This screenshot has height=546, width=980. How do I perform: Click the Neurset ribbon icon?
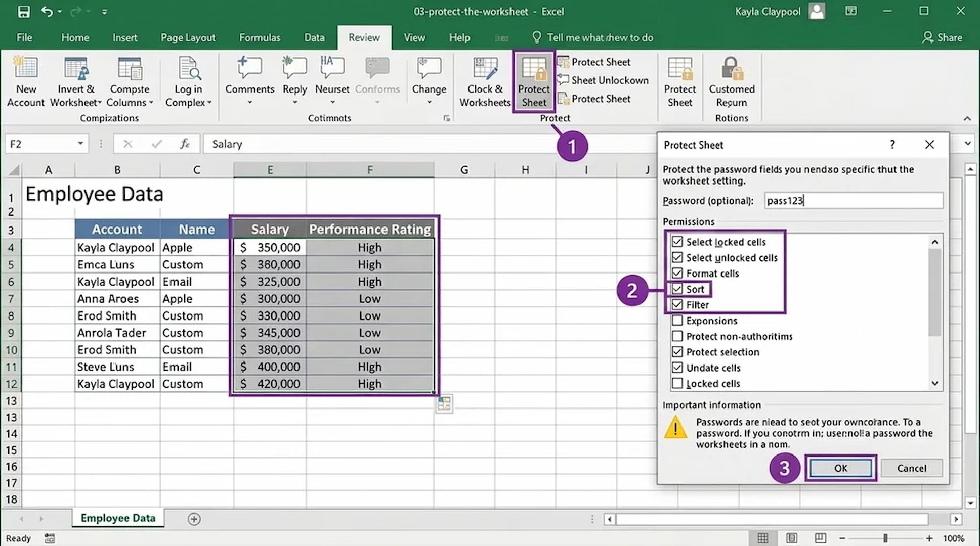click(x=332, y=68)
